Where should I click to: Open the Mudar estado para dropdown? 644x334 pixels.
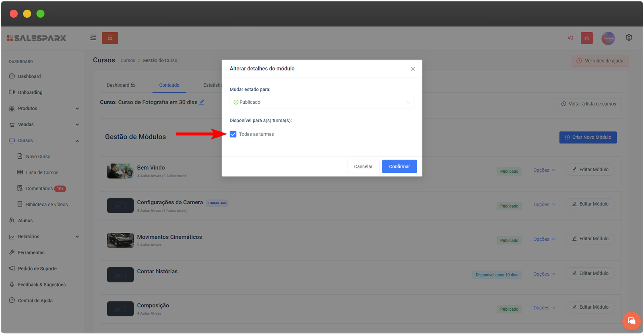pyautogui.click(x=322, y=102)
